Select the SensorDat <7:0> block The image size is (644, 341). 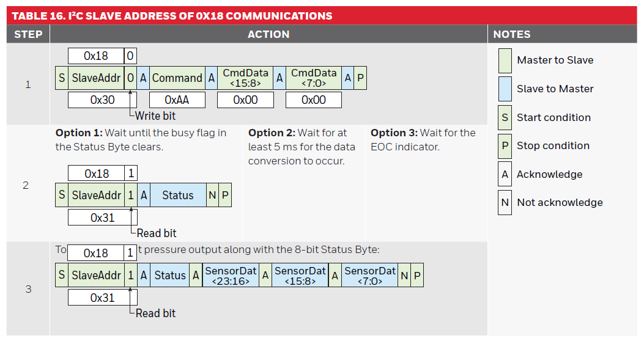[x=370, y=276]
